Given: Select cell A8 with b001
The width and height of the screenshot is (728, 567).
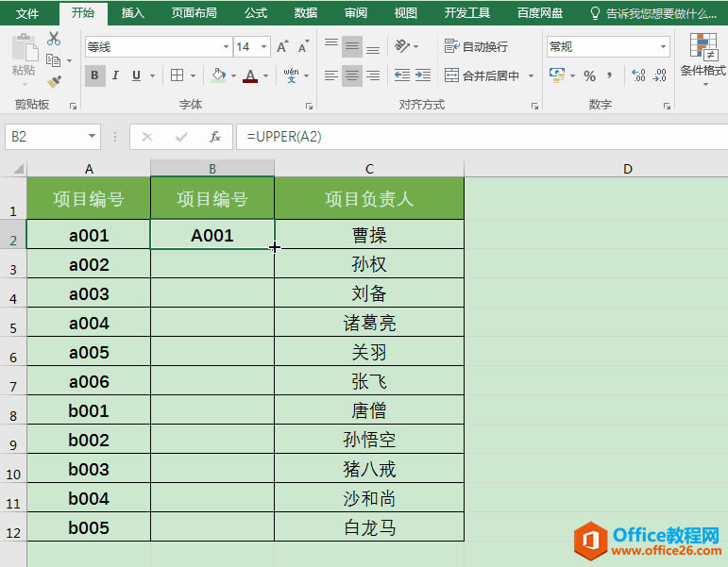Looking at the screenshot, I should click(89, 410).
